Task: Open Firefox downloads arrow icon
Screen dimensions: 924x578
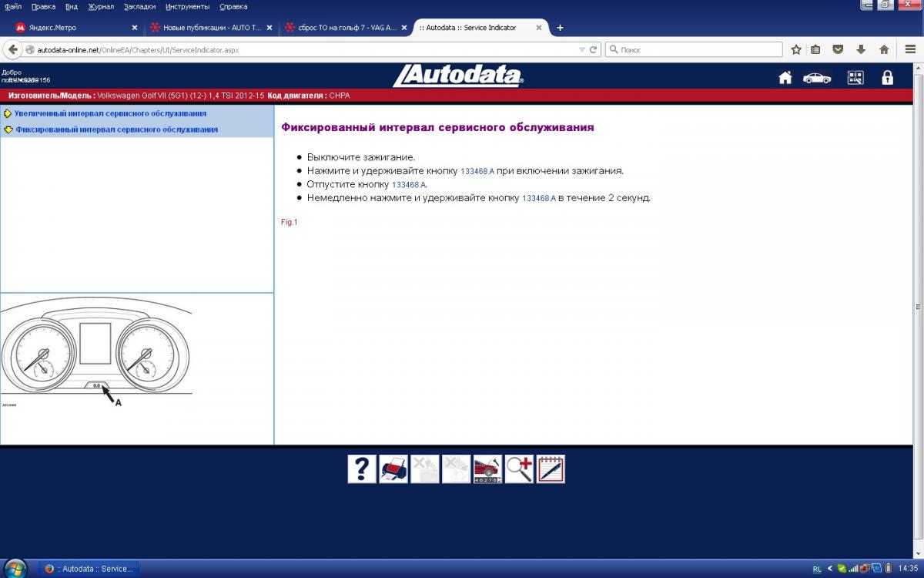Action: click(x=861, y=49)
